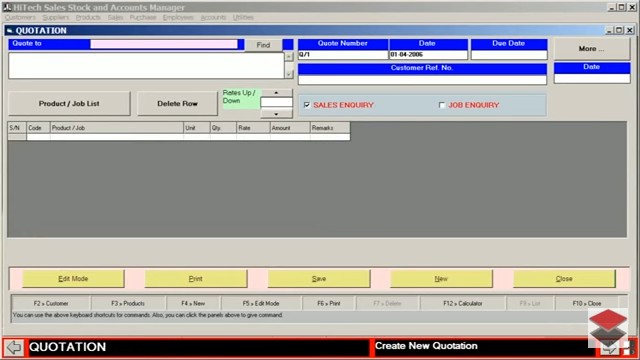Click the S/N column header
The height and width of the screenshot is (360, 640).
pyautogui.click(x=17, y=128)
